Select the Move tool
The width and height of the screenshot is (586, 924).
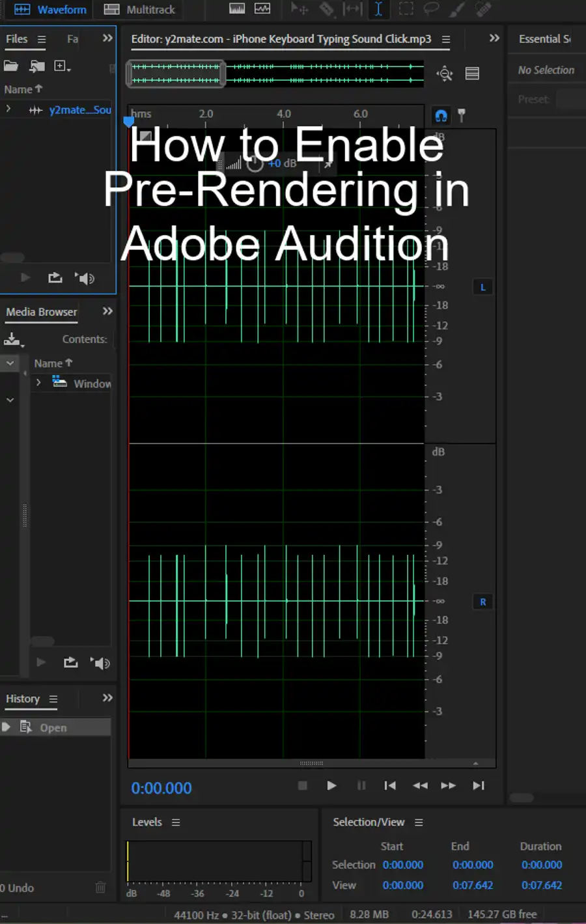click(x=300, y=9)
